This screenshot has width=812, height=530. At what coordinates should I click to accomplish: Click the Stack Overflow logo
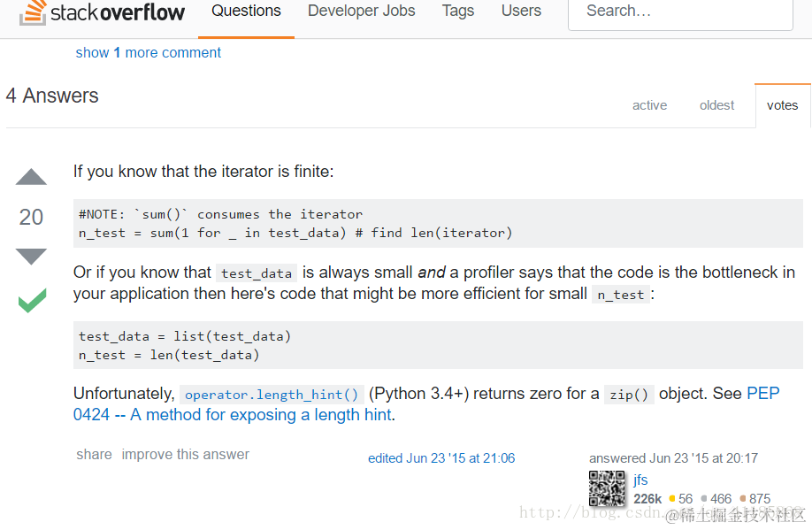coord(102,12)
